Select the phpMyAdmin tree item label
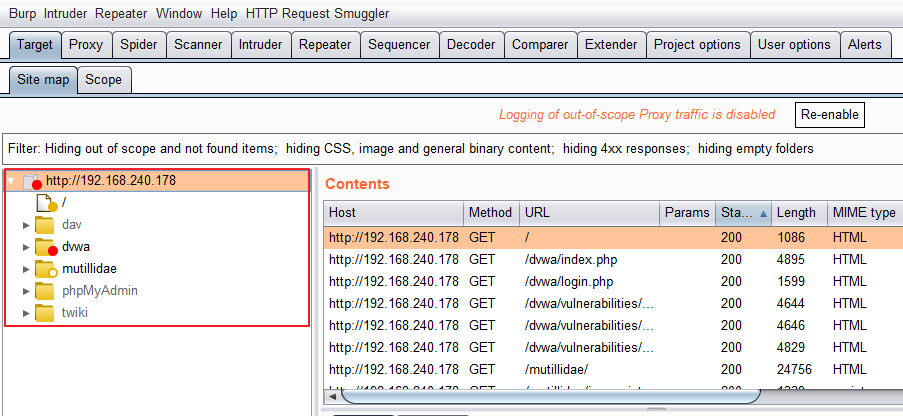Screen dimensions: 903x416 [100, 292]
